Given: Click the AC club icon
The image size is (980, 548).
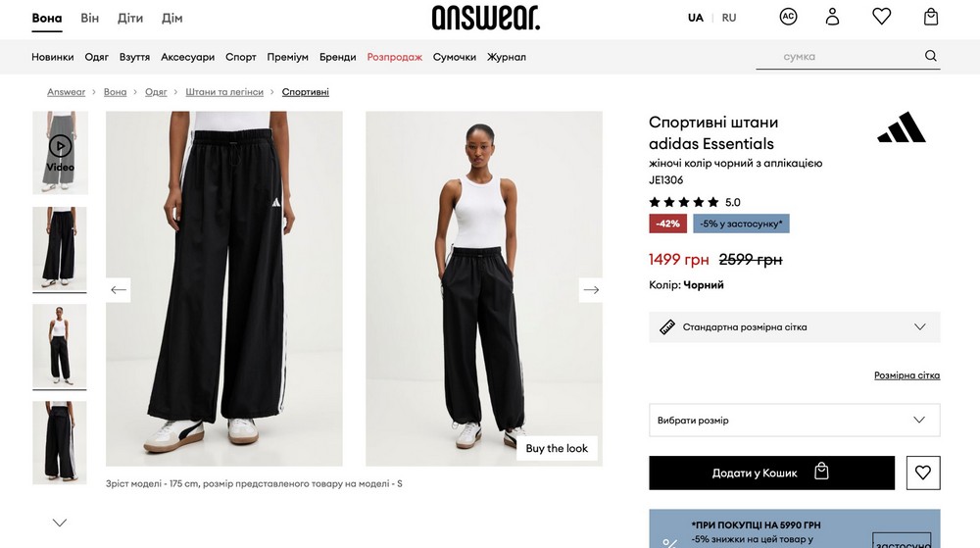Looking at the screenshot, I should tap(788, 17).
